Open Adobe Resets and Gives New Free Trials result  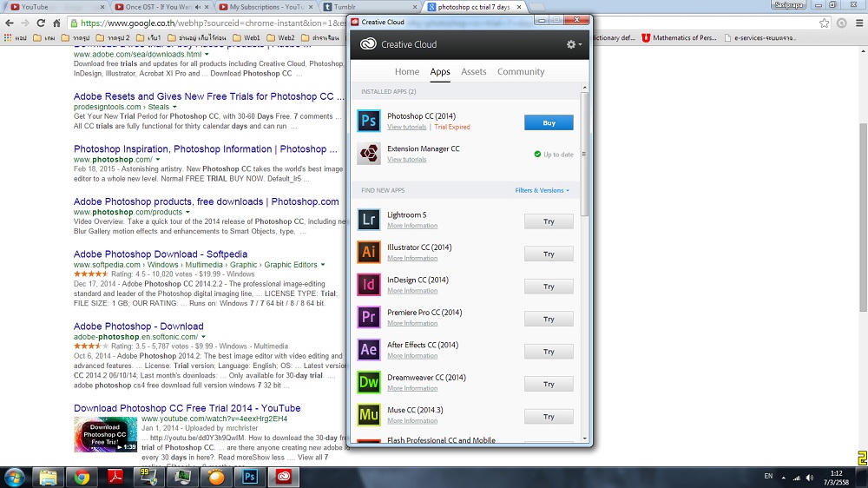208,96
